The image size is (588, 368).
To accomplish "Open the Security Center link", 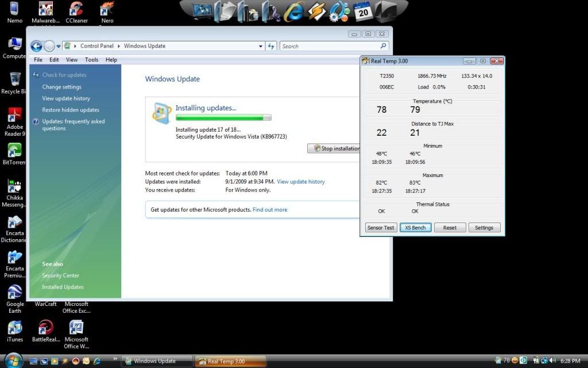I will 60,275.
